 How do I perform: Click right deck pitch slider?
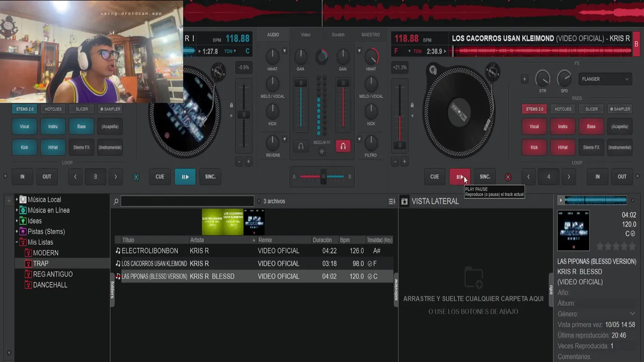399,145
